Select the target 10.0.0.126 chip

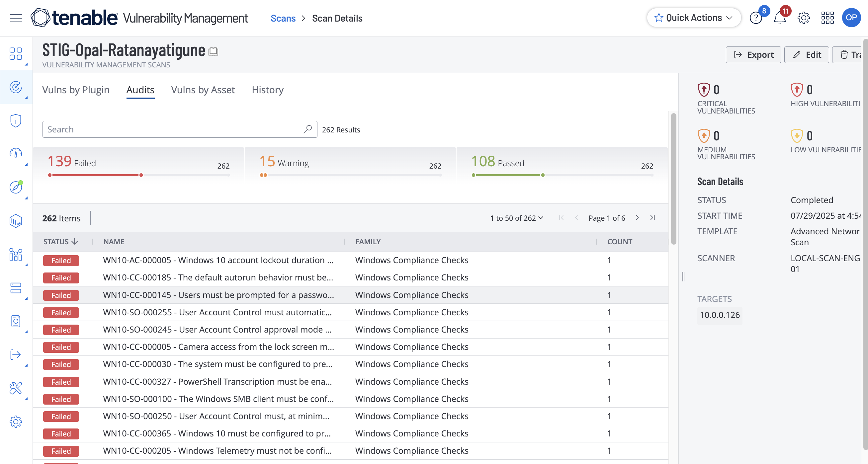tap(719, 315)
